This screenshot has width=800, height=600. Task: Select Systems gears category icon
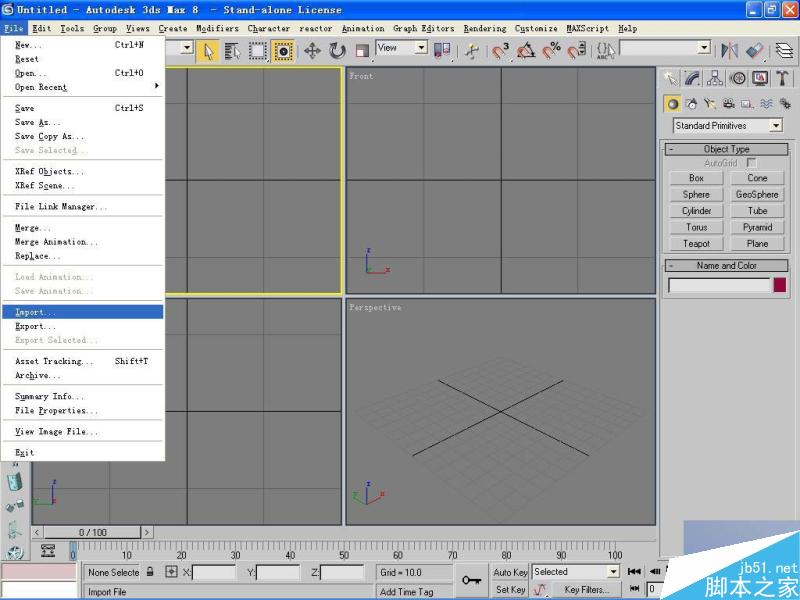click(785, 104)
